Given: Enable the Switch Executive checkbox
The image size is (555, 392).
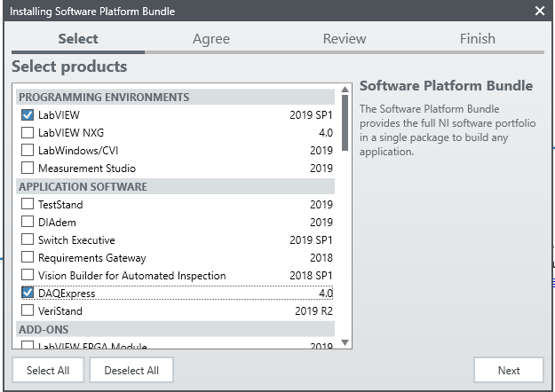Looking at the screenshot, I should [x=28, y=239].
